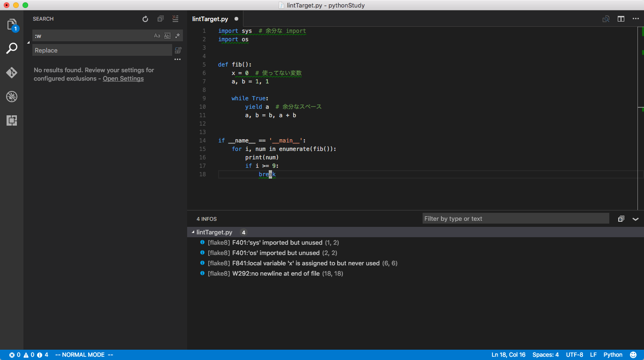Select the lintTarget.py editor tab
This screenshot has width=644, height=360.
(x=210, y=19)
